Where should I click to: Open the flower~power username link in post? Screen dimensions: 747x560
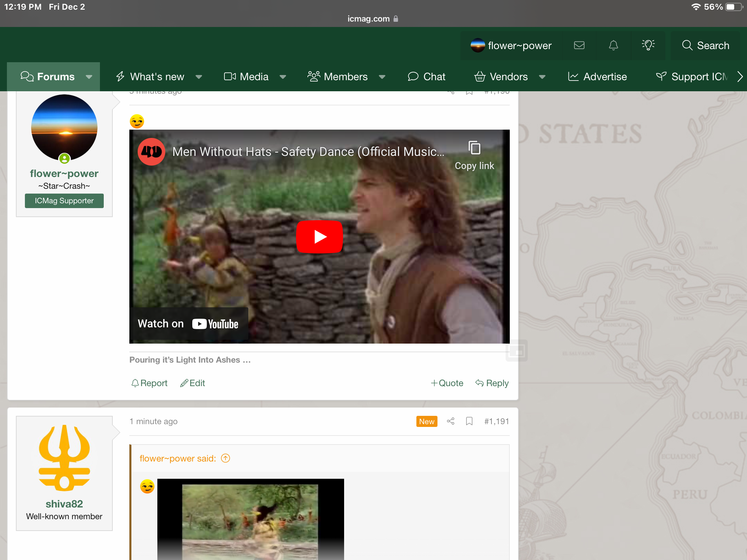coord(64,173)
